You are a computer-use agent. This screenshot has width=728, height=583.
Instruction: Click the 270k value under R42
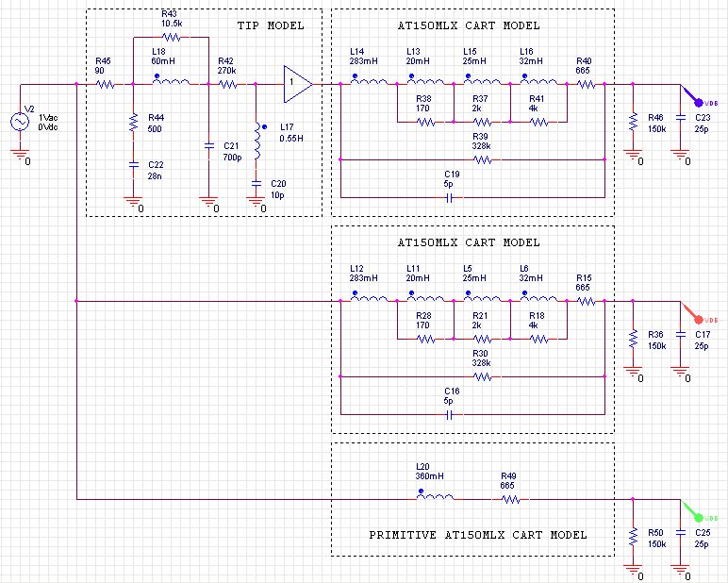[x=226, y=71]
